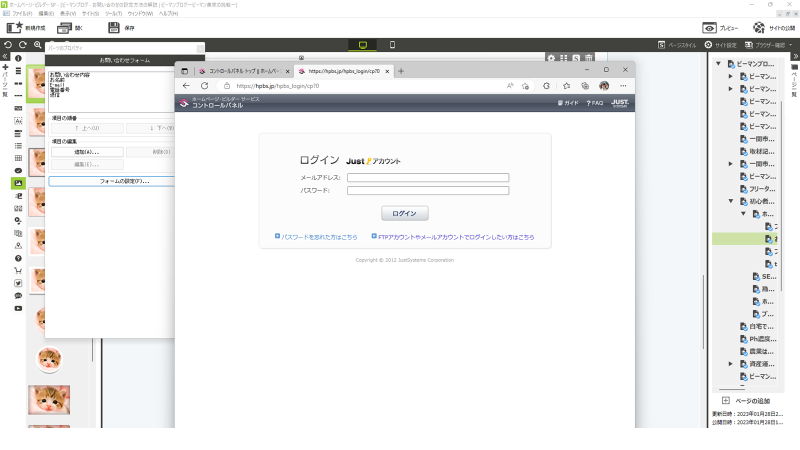Open the プレビュー preview eye icon
This screenshot has height=450, width=800.
point(709,28)
